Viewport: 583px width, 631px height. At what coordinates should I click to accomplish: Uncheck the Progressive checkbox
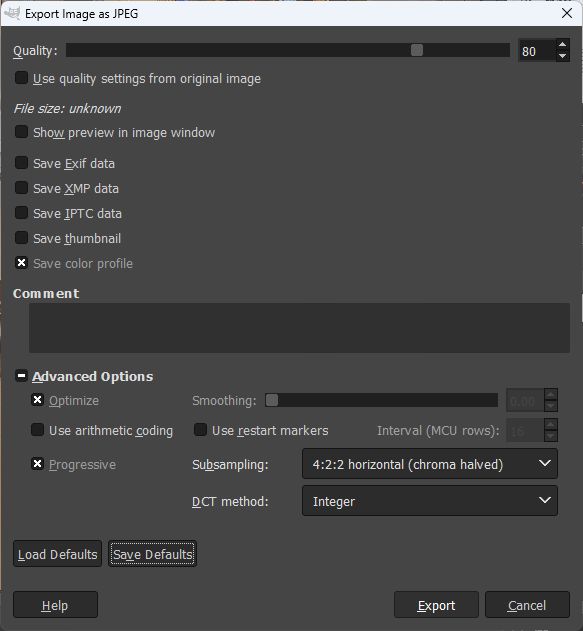pyautogui.click(x=37, y=464)
